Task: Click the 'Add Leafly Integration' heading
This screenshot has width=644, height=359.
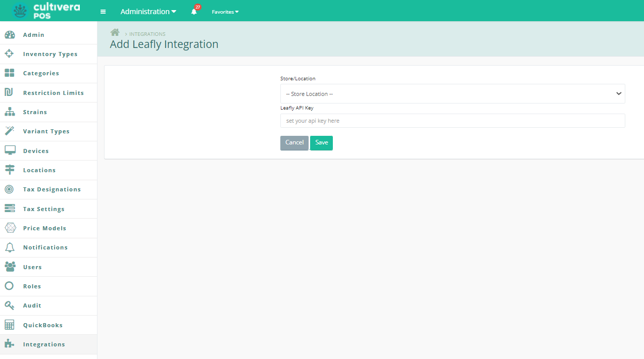Action: point(164,44)
